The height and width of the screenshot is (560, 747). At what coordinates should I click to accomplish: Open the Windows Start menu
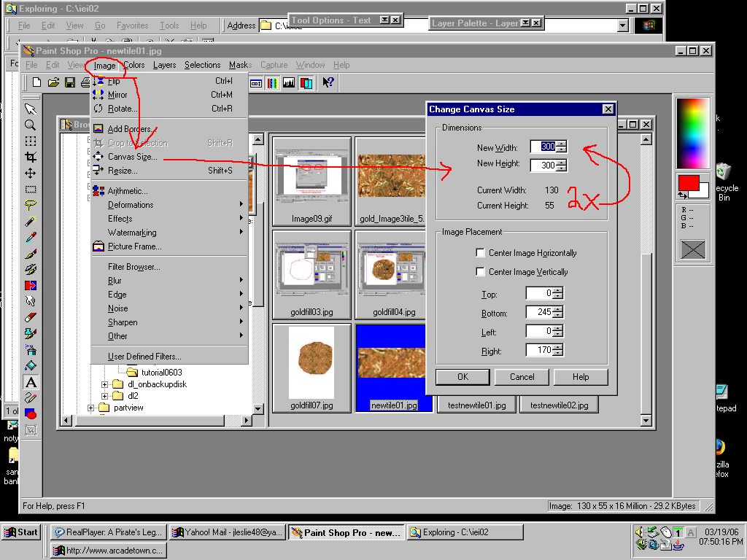click(x=21, y=532)
